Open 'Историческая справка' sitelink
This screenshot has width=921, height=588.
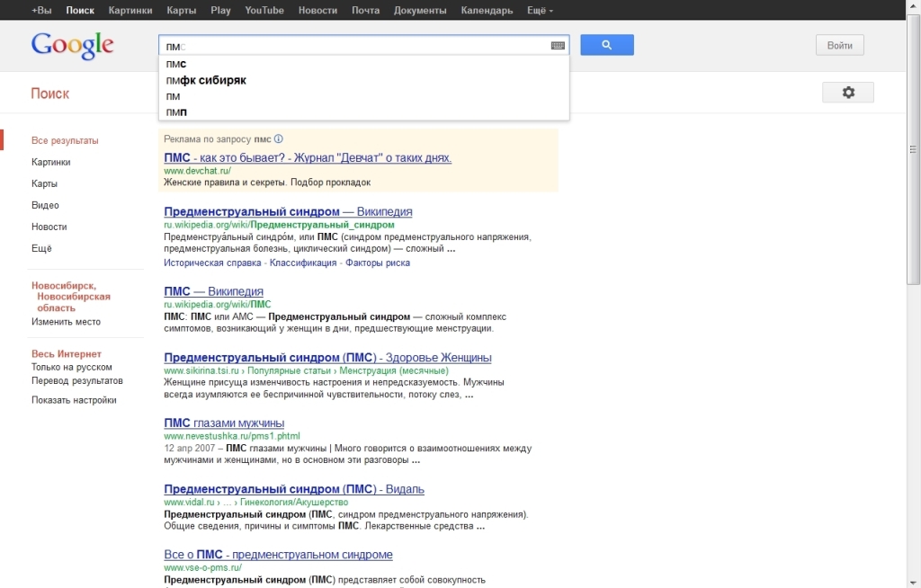(212, 263)
